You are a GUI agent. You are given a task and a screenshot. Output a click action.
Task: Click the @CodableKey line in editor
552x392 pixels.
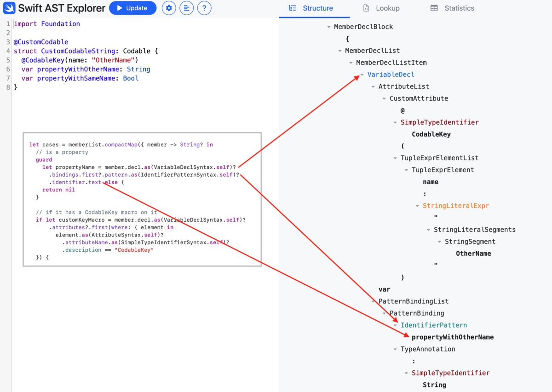click(x=80, y=60)
